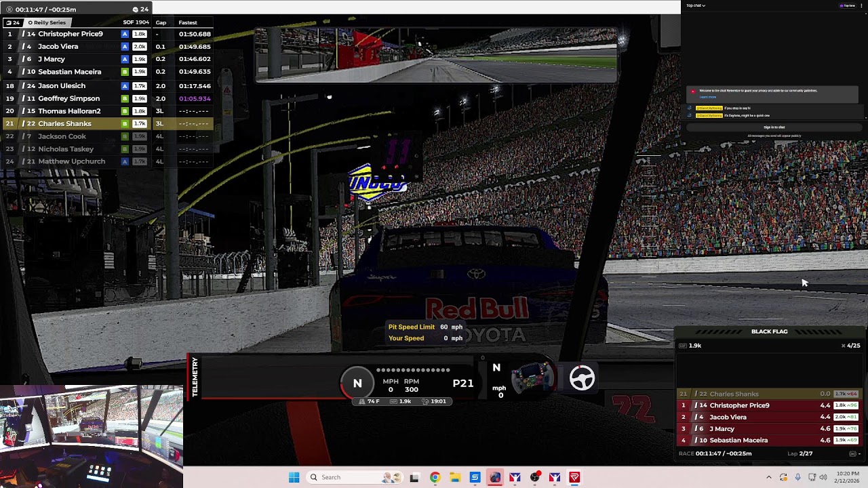Click the car steering display icon in telemetry
The height and width of the screenshot is (488, 868).
[x=534, y=378]
